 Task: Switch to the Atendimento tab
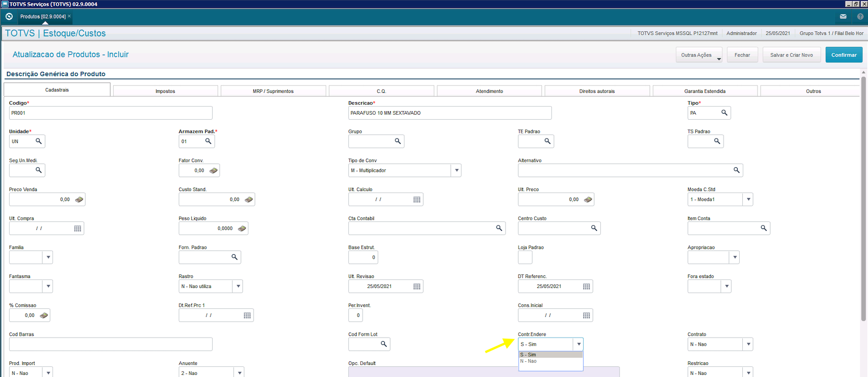489,91
